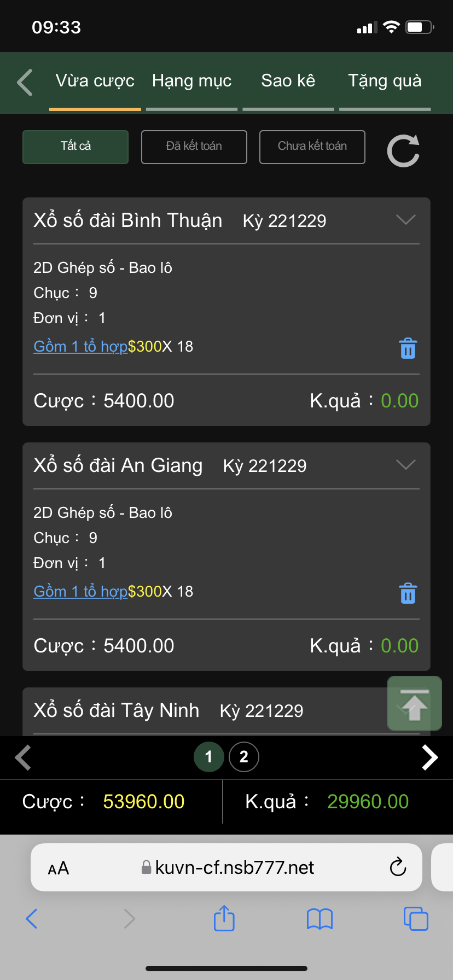453x980 pixels.
Task: Open the Hạng mục tab
Action: [x=191, y=81]
